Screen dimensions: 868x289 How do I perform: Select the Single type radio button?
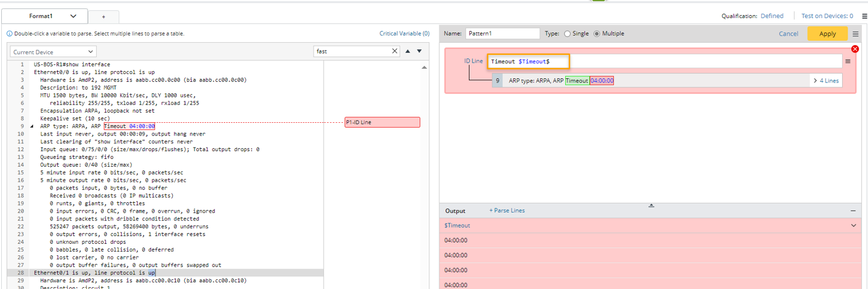click(566, 34)
